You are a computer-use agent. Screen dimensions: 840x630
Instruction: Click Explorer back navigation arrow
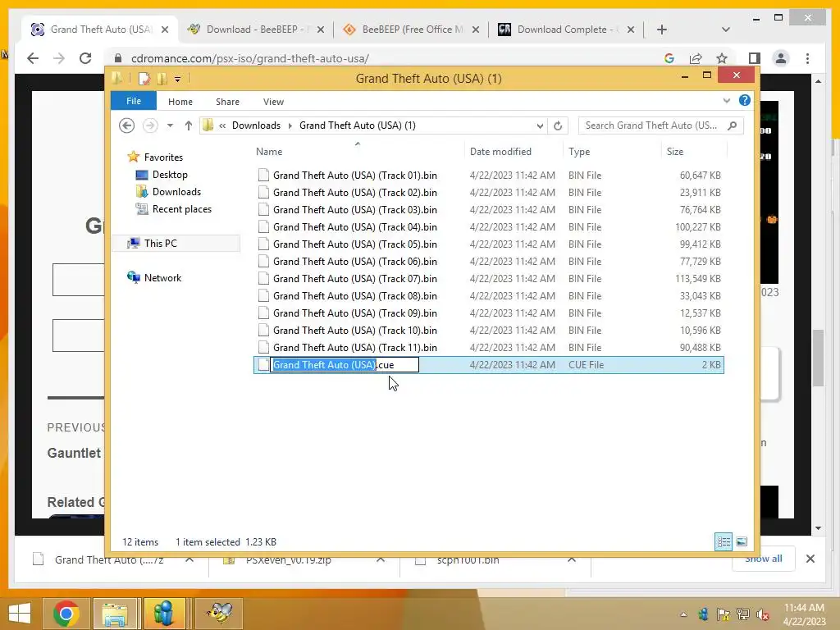pyautogui.click(x=126, y=126)
